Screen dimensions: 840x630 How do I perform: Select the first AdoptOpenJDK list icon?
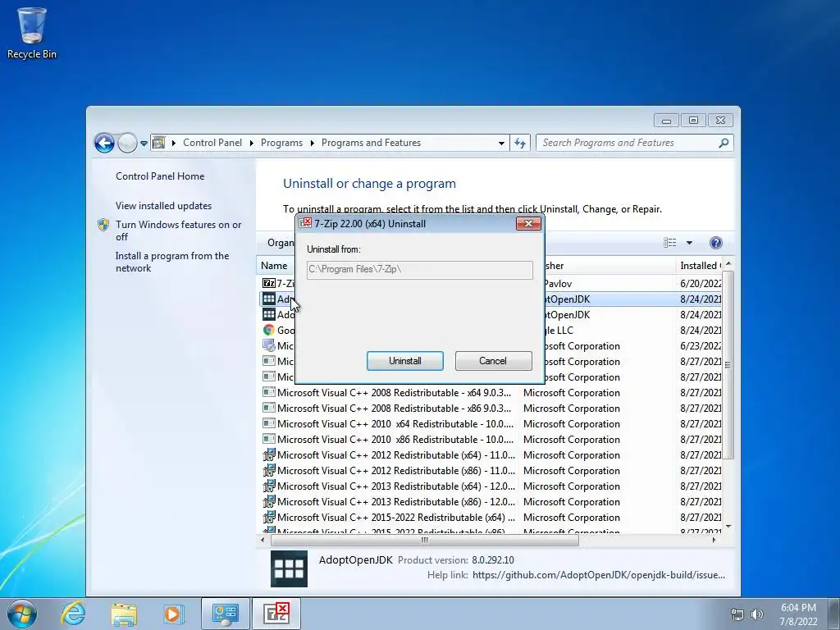[x=268, y=299]
